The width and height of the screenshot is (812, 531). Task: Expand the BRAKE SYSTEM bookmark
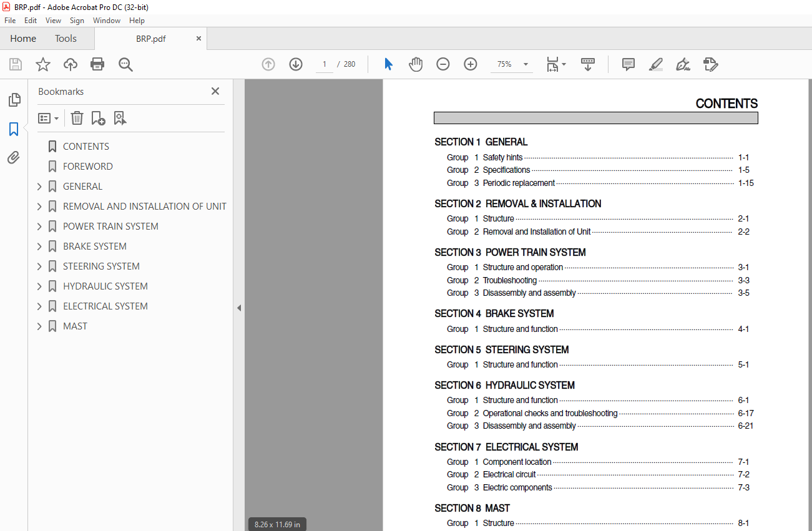pyautogui.click(x=39, y=246)
